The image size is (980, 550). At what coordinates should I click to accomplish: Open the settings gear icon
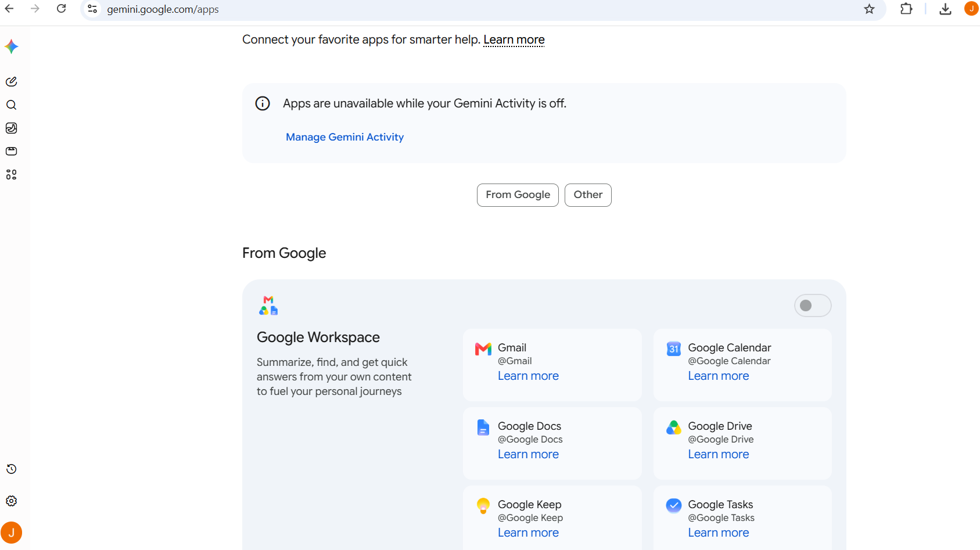(x=12, y=501)
